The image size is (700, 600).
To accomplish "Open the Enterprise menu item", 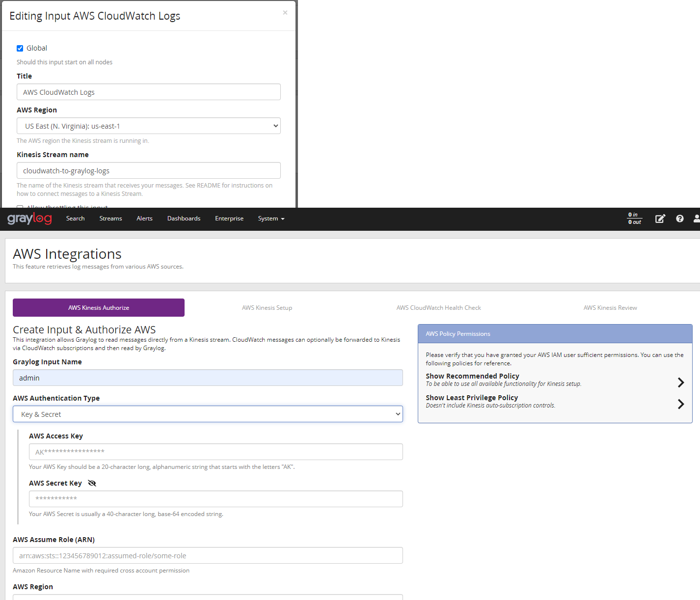I will pyautogui.click(x=229, y=218).
